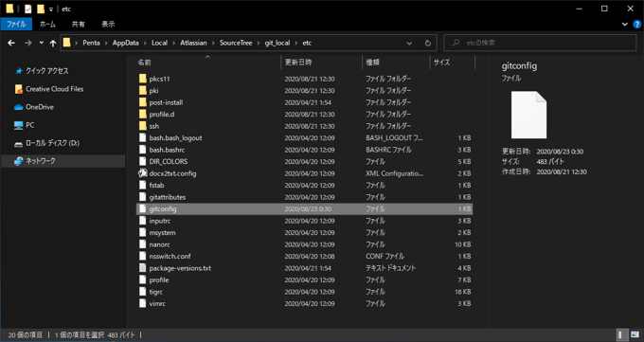Go forward with the right arrow button

tap(27, 43)
